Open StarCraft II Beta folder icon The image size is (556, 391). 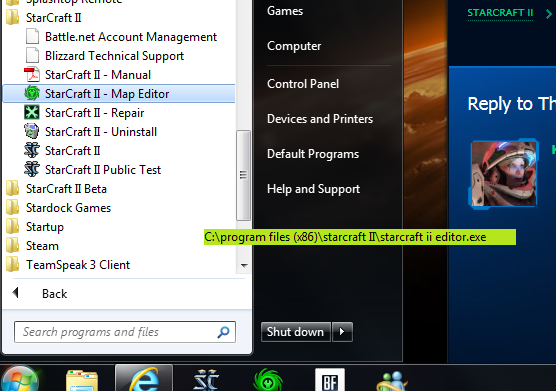[13, 189]
